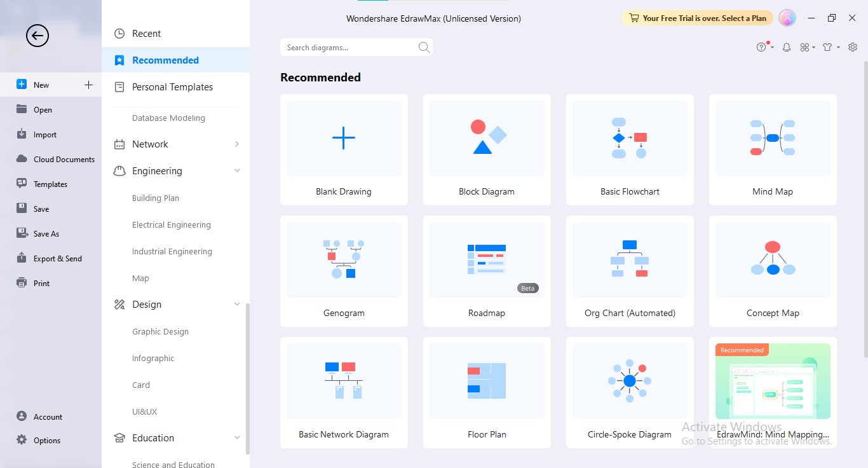Click the back arrow navigation button
Screen dimensions: 868x468
coord(37,36)
